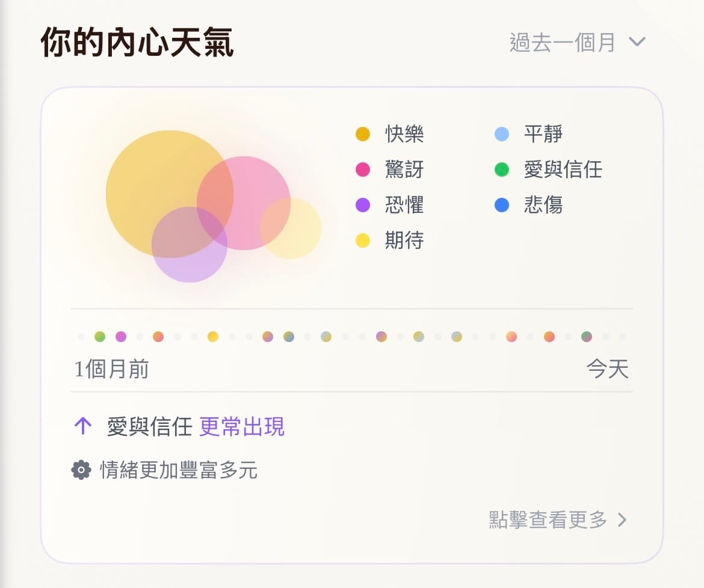Click the purple 恐懼 legend dot
The height and width of the screenshot is (588, 704).
362,205
